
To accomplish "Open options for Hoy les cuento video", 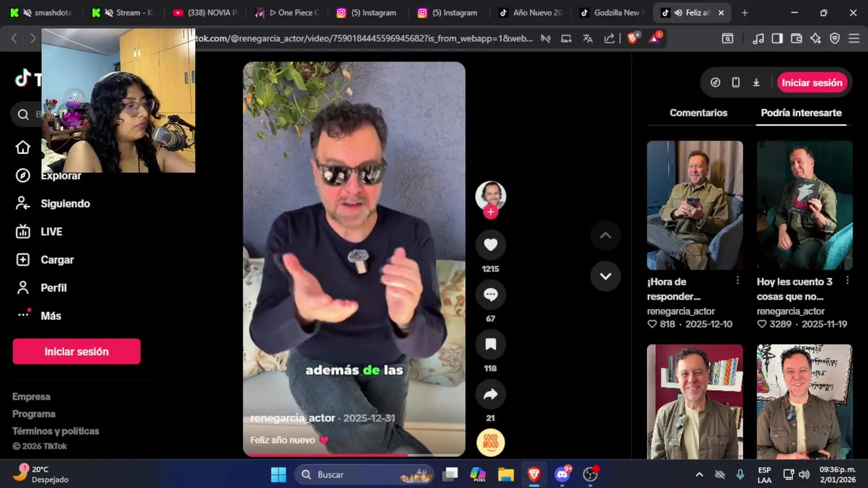I will (x=847, y=281).
